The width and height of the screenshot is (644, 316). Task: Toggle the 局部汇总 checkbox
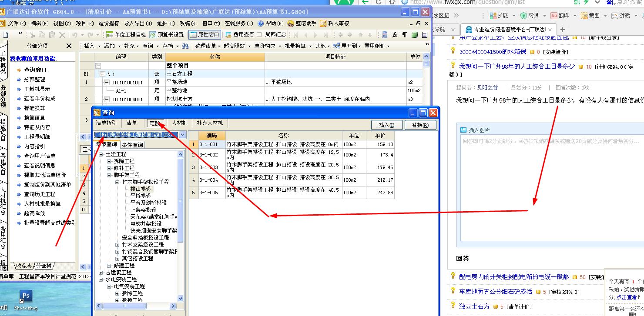pos(259,35)
